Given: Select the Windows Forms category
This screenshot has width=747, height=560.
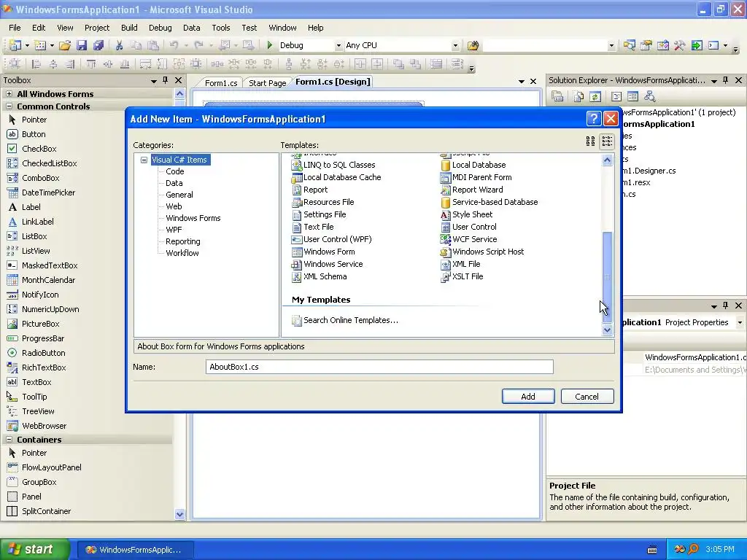Looking at the screenshot, I should click(x=193, y=218).
